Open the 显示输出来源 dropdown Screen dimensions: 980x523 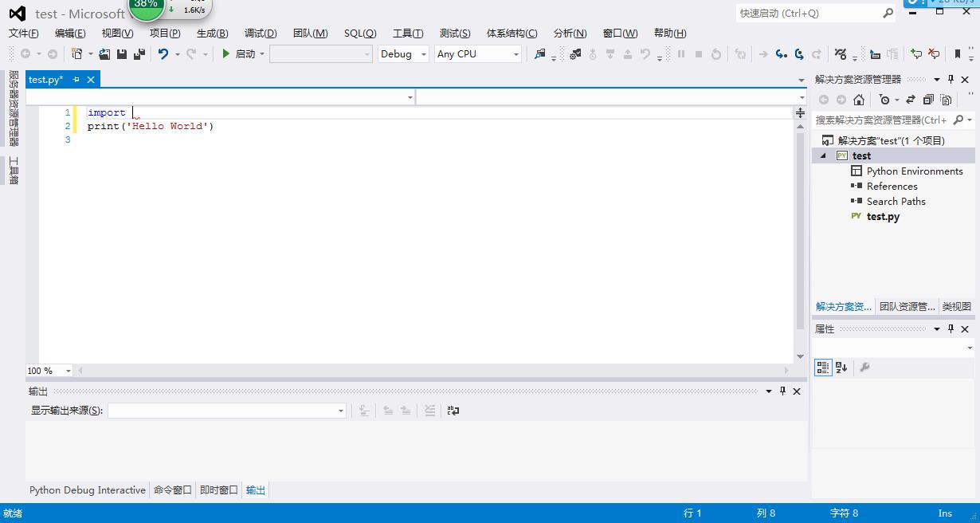[x=227, y=411]
